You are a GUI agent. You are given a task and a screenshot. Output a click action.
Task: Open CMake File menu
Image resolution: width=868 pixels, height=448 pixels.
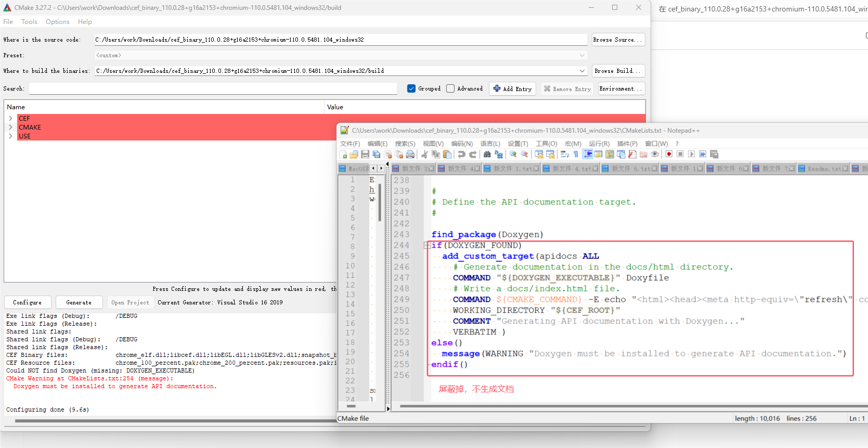click(8, 22)
